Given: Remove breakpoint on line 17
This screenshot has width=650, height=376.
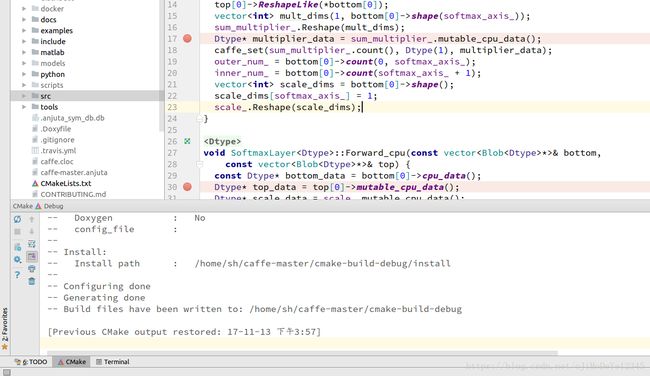Looking at the screenshot, I should 187,39.
